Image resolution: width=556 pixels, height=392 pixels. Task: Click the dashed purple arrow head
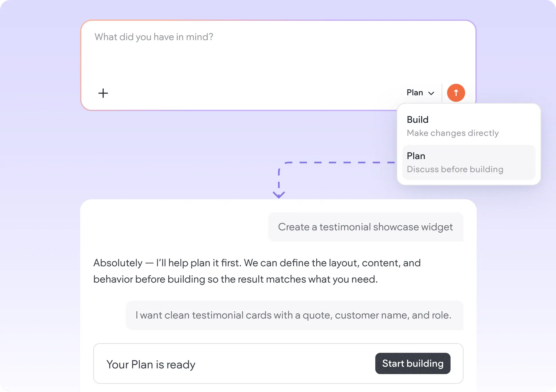click(279, 195)
